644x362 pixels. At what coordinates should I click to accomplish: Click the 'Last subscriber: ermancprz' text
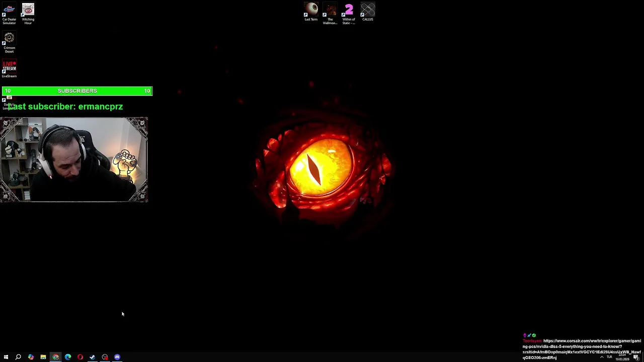pos(65,107)
